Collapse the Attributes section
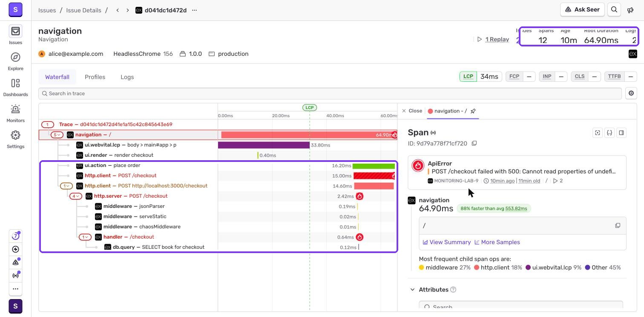644x317 pixels. click(412, 289)
